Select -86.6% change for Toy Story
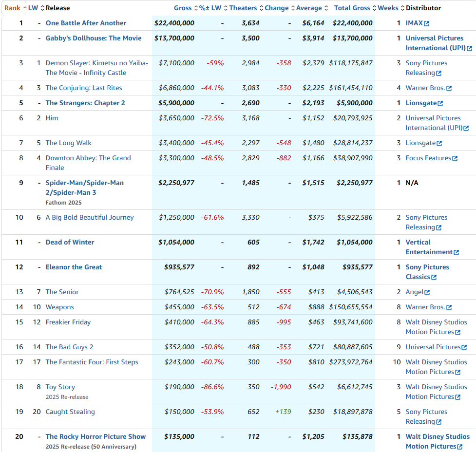476x452 pixels. [212, 387]
